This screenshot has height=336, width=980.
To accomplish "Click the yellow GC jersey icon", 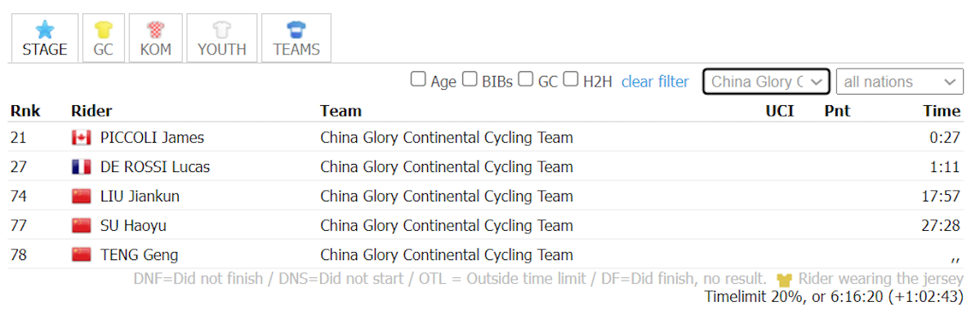I will [103, 30].
